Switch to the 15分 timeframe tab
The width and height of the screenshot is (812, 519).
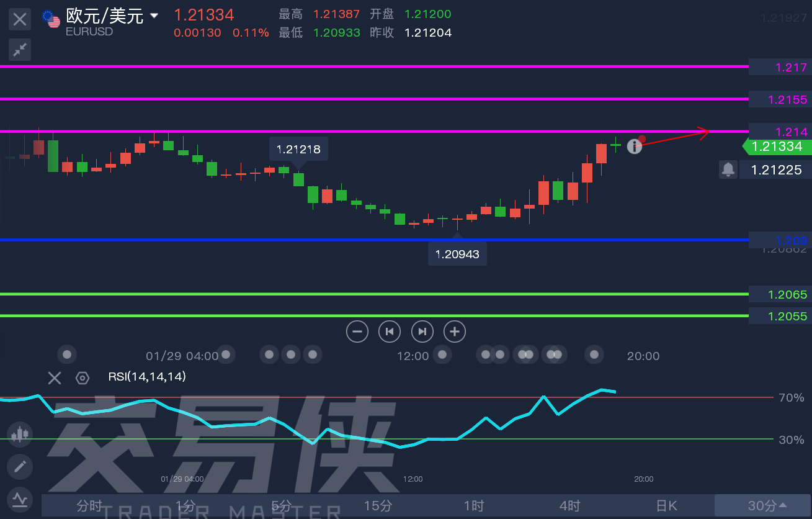(x=378, y=505)
